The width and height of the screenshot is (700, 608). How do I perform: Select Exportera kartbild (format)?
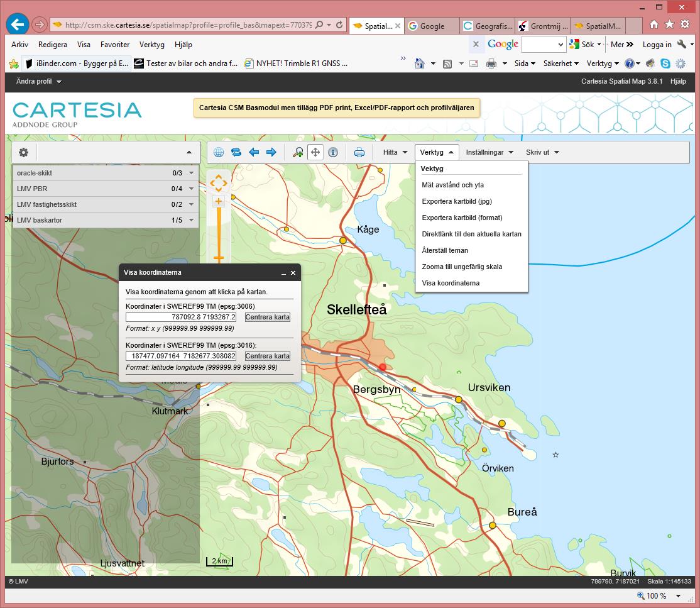pyautogui.click(x=462, y=218)
